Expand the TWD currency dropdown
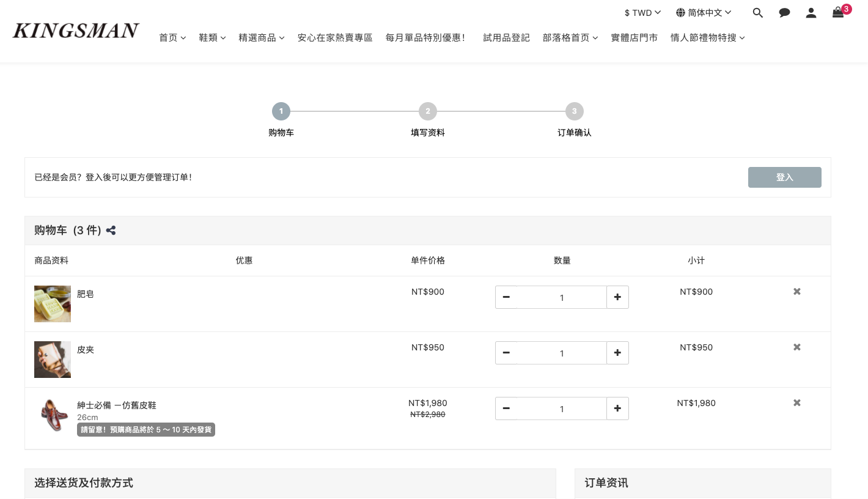868x499 pixels. click(642, 13)
